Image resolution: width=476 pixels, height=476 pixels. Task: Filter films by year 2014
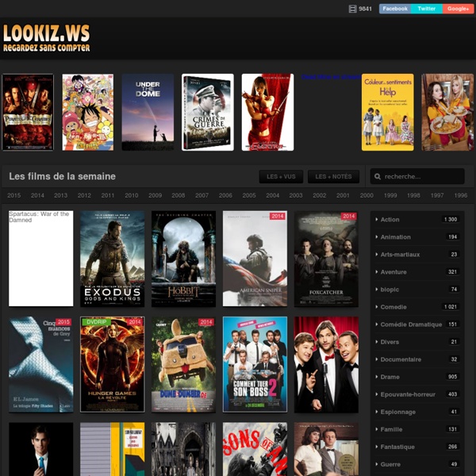37,195
